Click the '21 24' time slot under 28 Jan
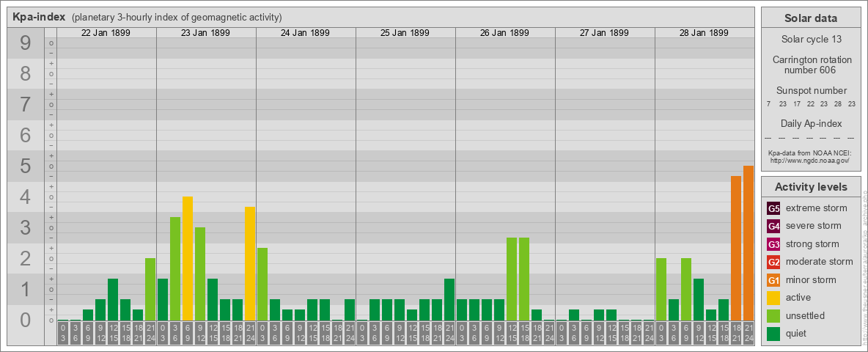Image resolution: width=868 pixels, height=352 pixels. [749, 333]
